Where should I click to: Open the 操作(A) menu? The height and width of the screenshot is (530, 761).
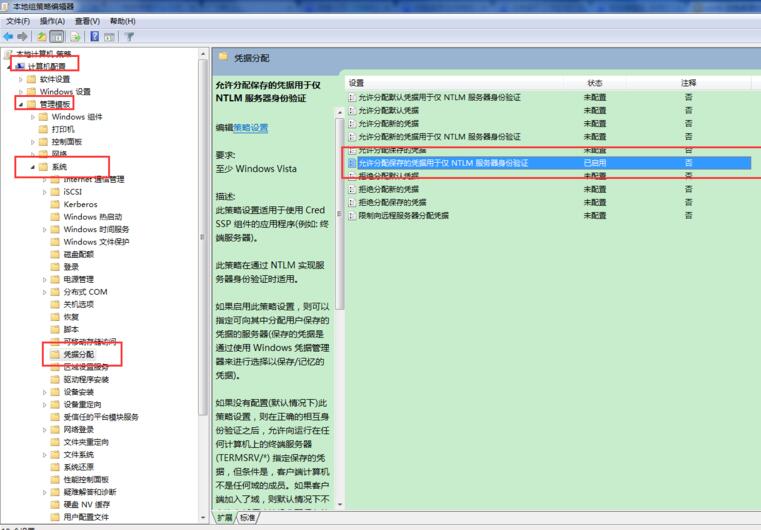(x=52, y=20)
